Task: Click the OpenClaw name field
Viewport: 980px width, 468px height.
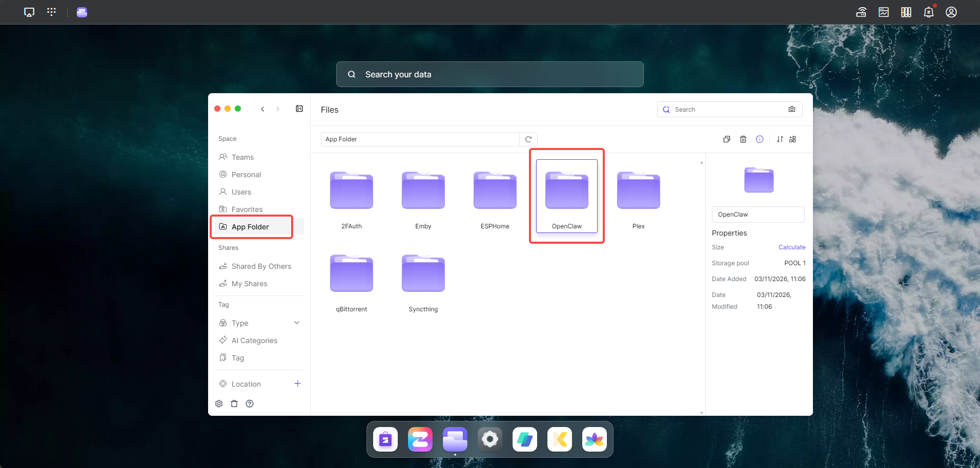Action: point(758,215)
